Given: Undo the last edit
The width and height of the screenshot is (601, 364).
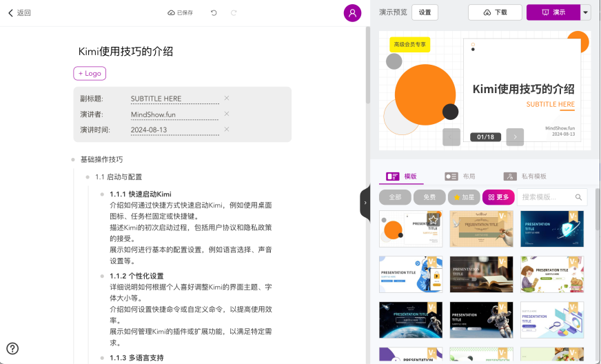Looking at the screenshot, I should point(214,13).
